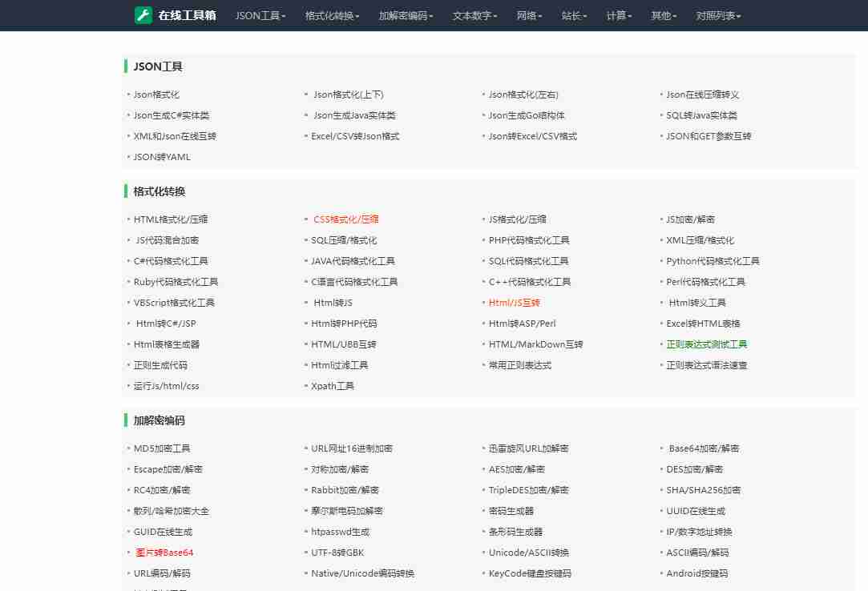
Task: Open the 站长 dropdown menu
Action: tap(571, 14)
